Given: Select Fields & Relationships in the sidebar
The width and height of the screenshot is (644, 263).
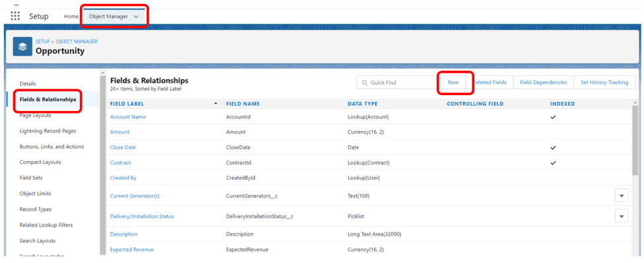Looking at the screenshot, I should 48,99.
